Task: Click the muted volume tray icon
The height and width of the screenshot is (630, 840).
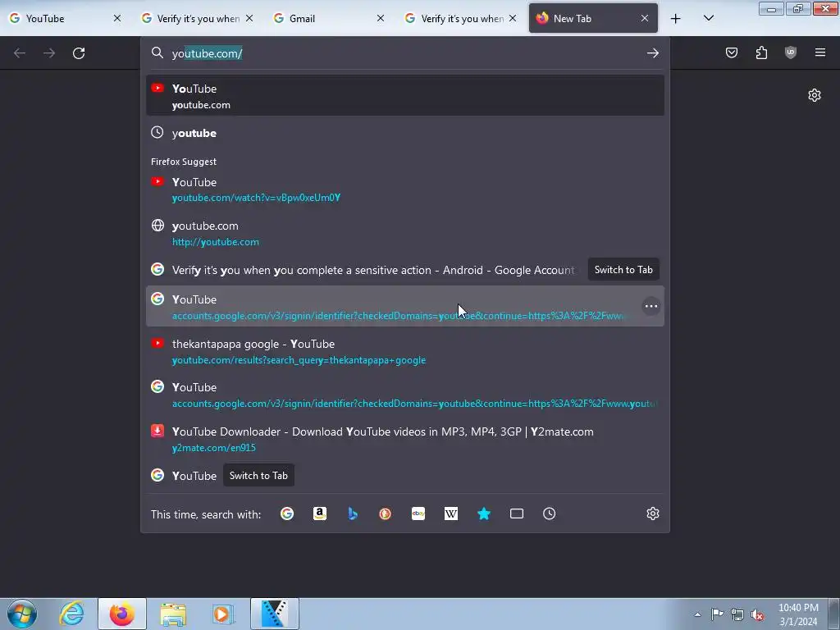Action: (x=757, y=614)
